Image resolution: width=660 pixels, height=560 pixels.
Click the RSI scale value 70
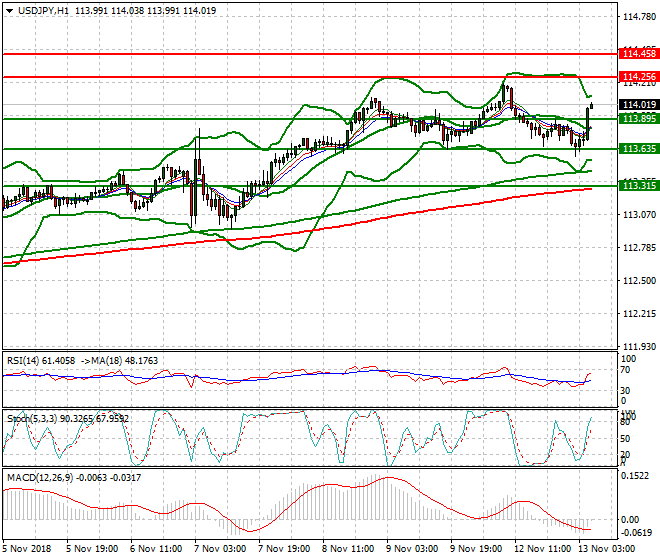(625, 370)
